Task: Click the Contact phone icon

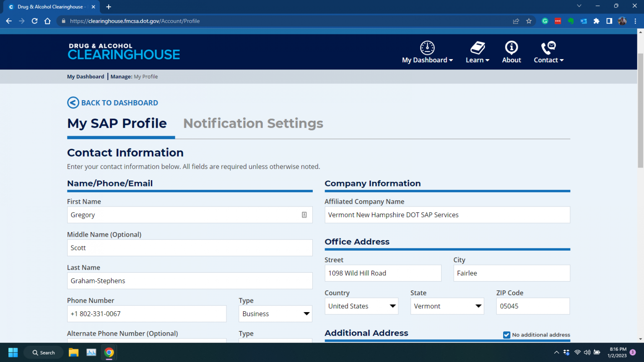Action: click(548, 47)
